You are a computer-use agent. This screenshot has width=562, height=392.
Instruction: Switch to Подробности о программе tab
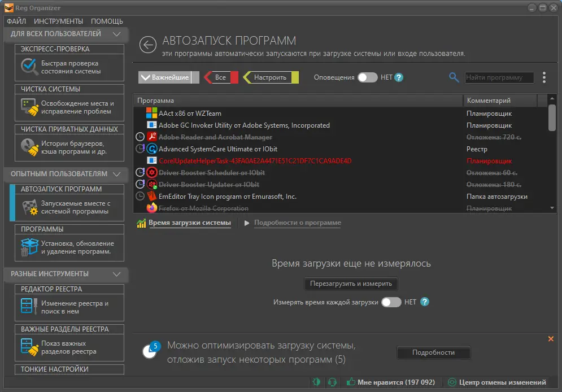[x=298, y=223]
